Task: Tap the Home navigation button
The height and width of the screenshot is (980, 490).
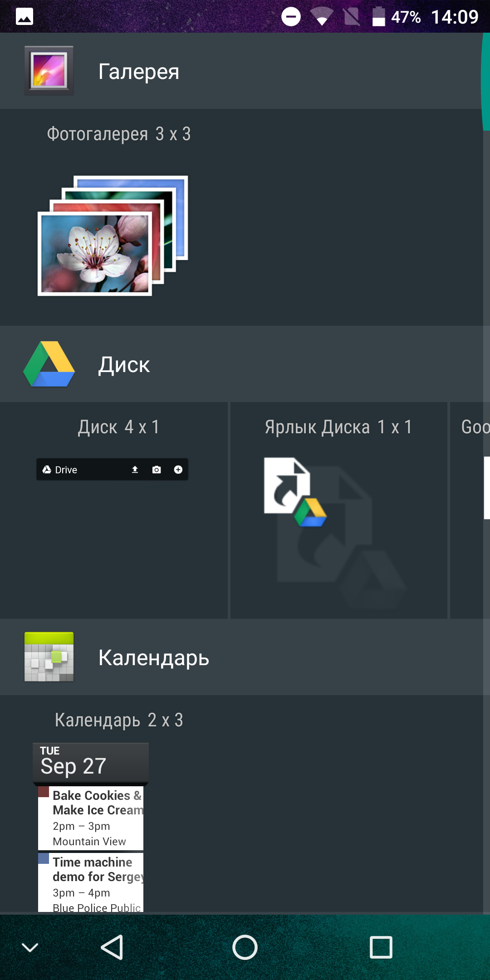Action: click(x=245, y=947)
